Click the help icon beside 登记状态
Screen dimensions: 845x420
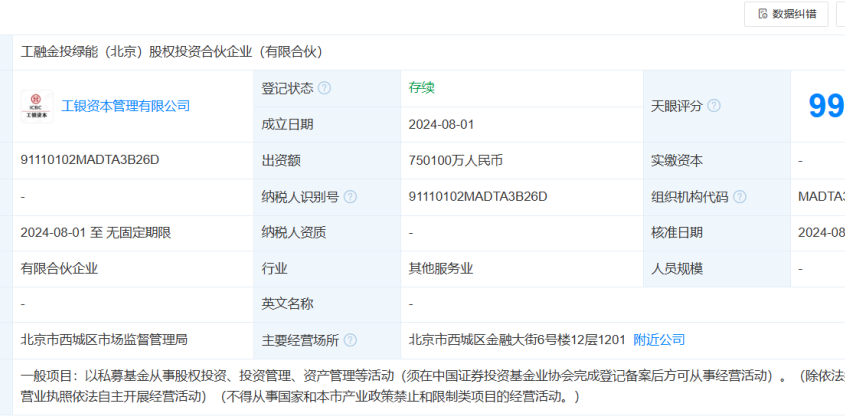(325, 88)
